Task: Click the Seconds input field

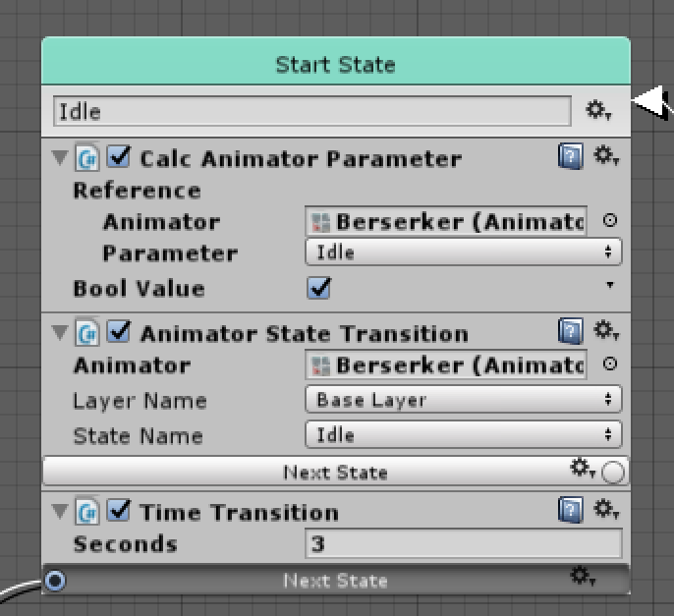Action: click(x=464, y=543)
